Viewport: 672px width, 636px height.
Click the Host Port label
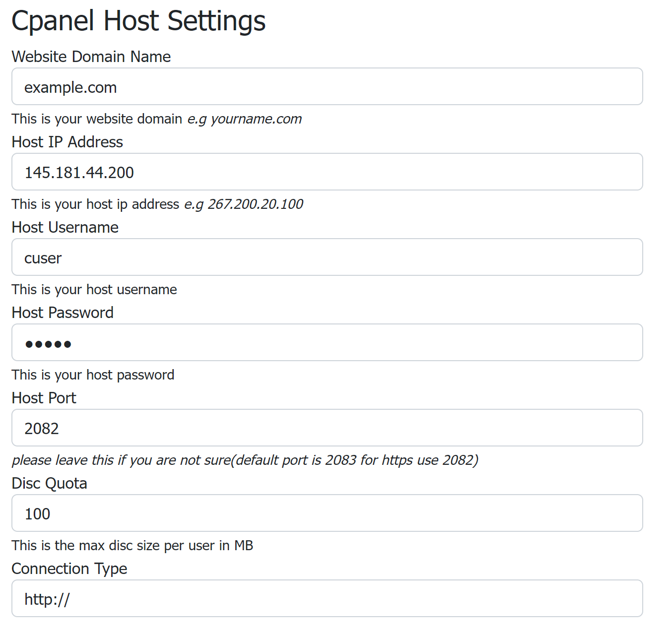pyautogui.click(x=44, y=398)
